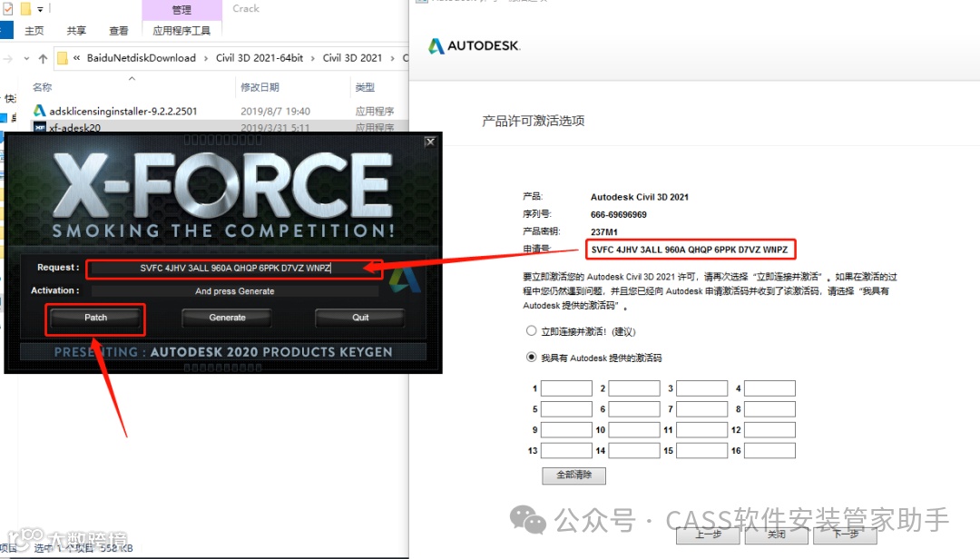Expand the chevron after BaiduNetdiskDownload
The height and width of the screenshot is (559, 980).
[x=206, y=58]
